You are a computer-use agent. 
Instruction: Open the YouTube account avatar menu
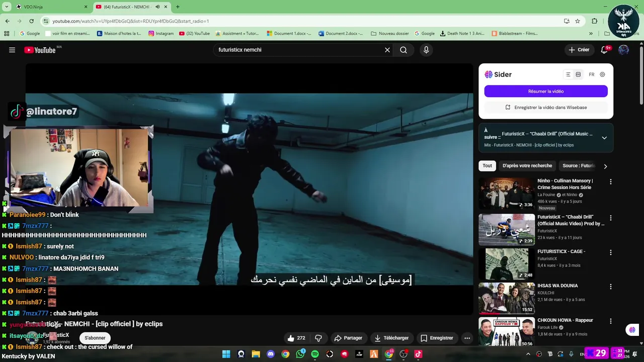pos(623,50)
